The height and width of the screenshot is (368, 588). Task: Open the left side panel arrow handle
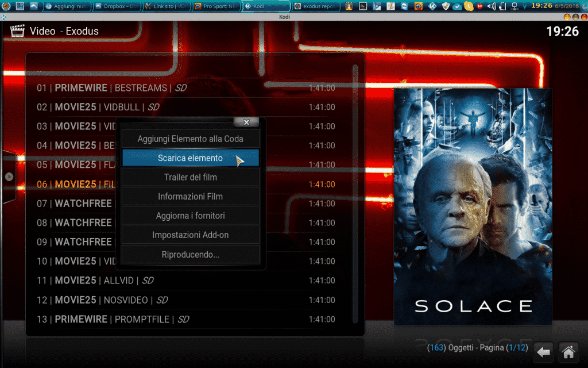pyautogui.click(x=9, y=177)
